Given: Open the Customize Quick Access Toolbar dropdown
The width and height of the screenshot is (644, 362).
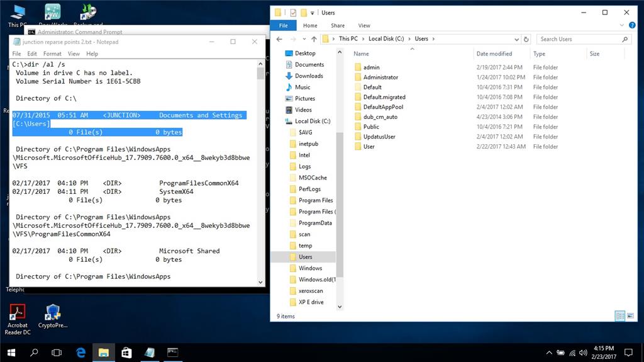Looking at the screenshot, I should [x=312, y=13].
